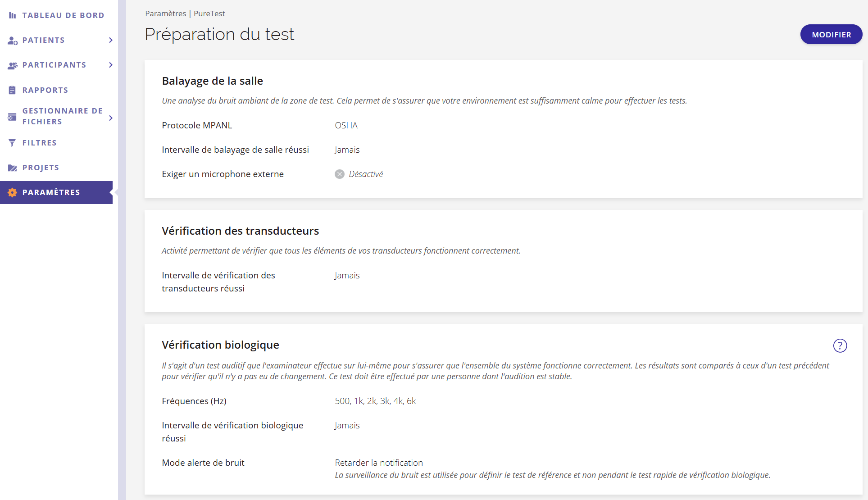The width and height of the screenshot is (868, 500).
Task: Click the Modifier button
Action: tap(831, 35)
